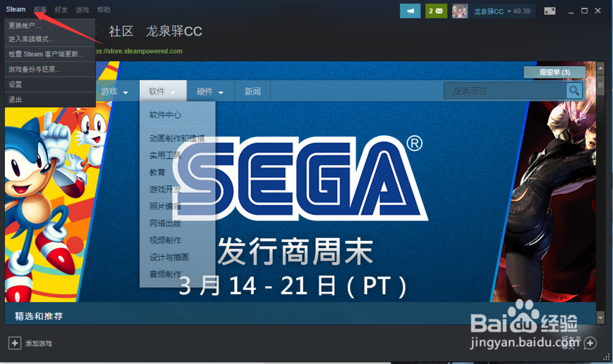613x364 pixels.
Task: Open the 社区 main tab
Action: [121, 31]
